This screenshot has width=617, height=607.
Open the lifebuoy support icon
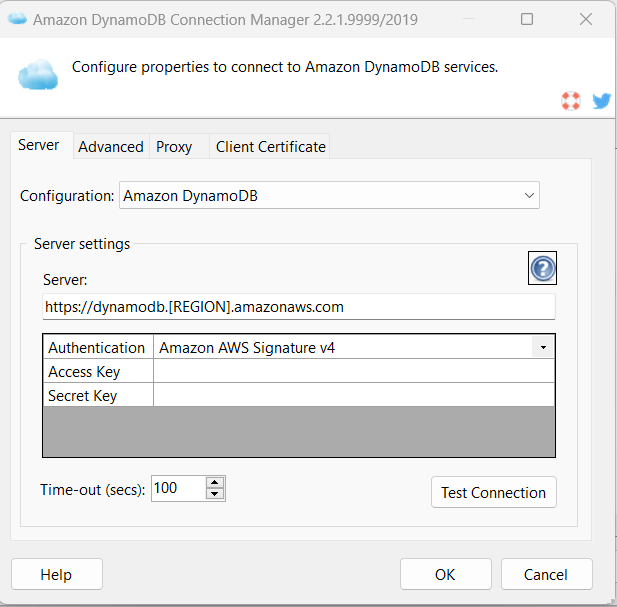[571, 101]
